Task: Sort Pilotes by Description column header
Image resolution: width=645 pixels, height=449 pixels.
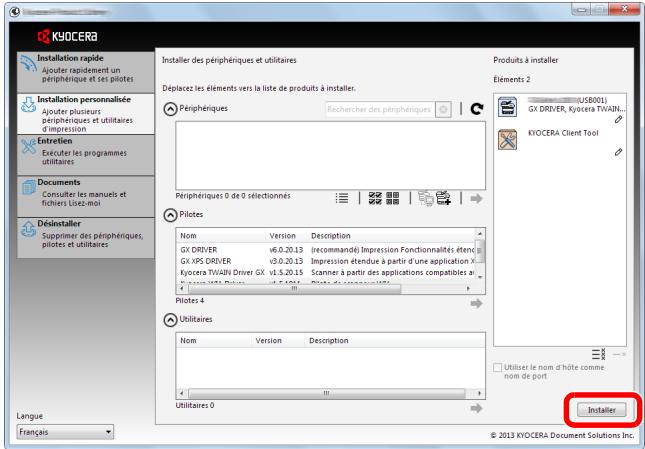Action: point(391,236)
